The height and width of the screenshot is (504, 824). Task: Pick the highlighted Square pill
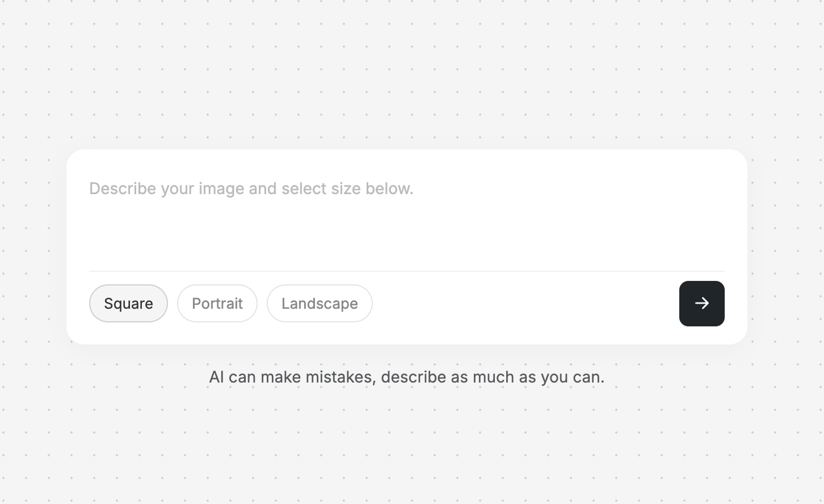point(128,304)
